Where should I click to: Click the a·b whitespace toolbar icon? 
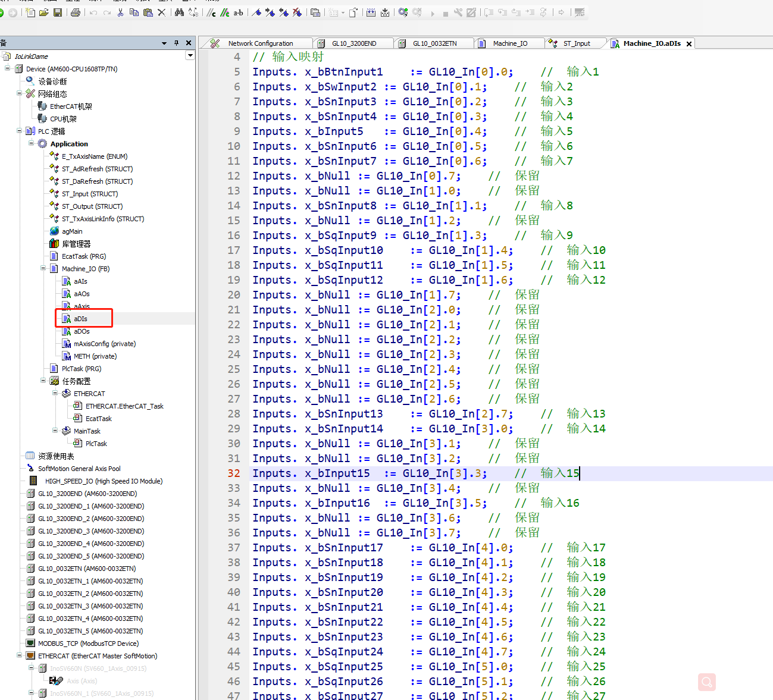[238, 12]
